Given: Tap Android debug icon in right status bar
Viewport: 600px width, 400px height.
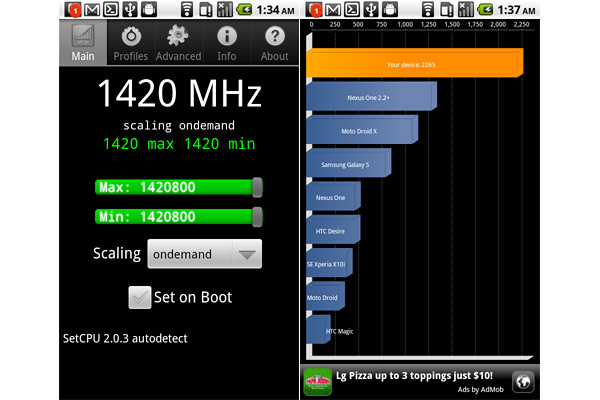Looking at the screenshot, I should point(390,10).
